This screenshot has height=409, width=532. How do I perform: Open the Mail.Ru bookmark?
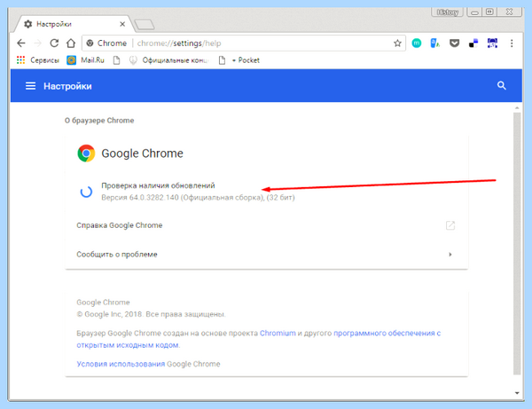pyautogui.click(x=85, y=60)
